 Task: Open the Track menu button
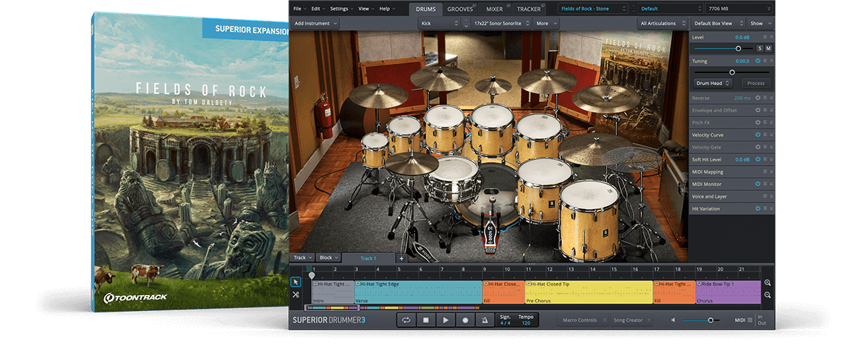pyautogui.click(x=302, y=258)
